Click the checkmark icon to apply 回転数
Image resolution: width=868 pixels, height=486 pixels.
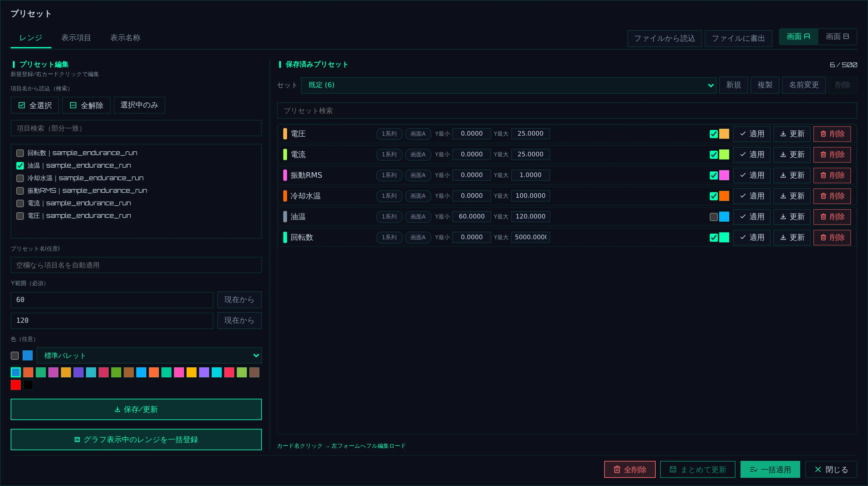coord(743,237)
